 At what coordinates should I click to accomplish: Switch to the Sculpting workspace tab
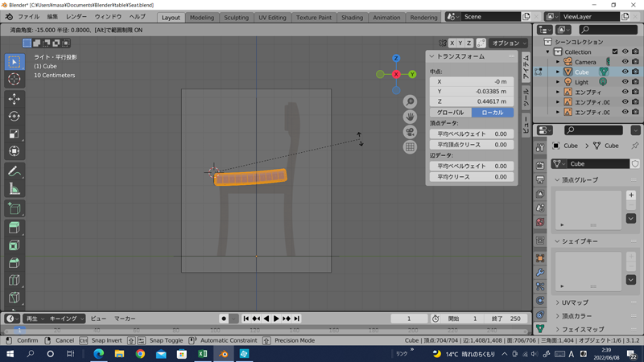coord(236,18)
